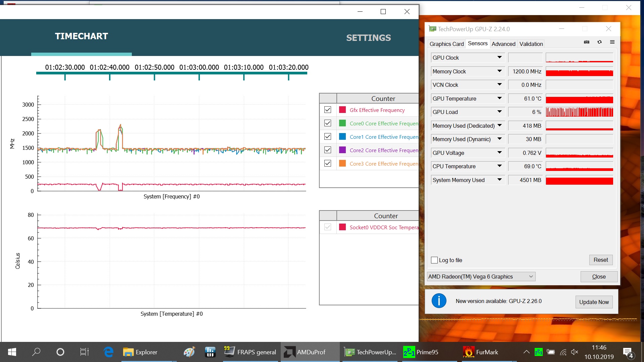Screen dimensions: 644x362
Task: Switch to SETTINGS tab in AMDuProf
Action: pos(368,38)
